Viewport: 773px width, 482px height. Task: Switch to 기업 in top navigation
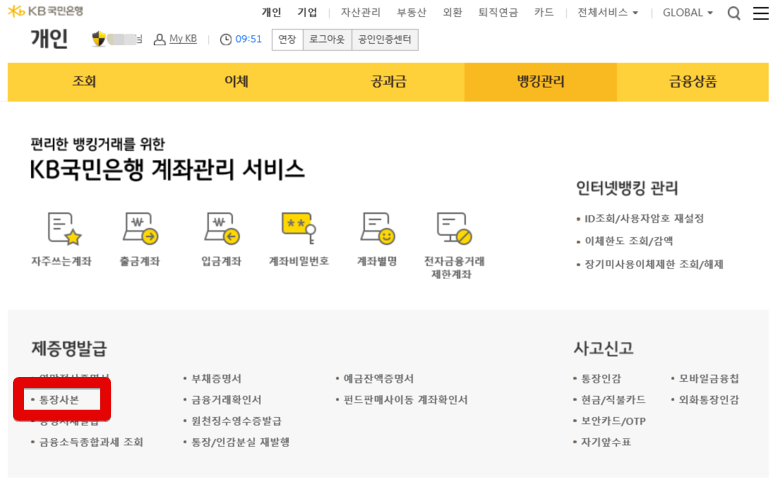pyautogui.click(x=307, y=12)
